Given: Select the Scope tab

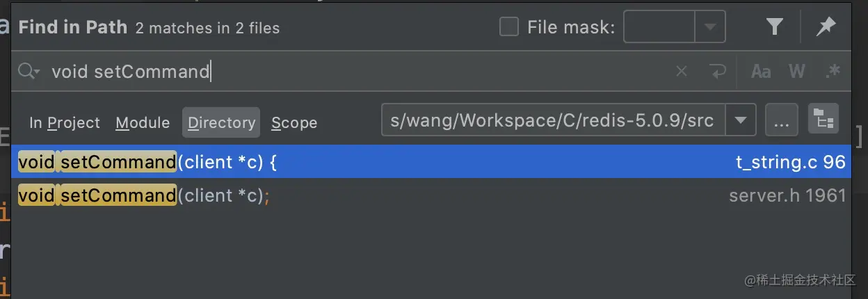Looking at the screenshot, I should [294, 122].
